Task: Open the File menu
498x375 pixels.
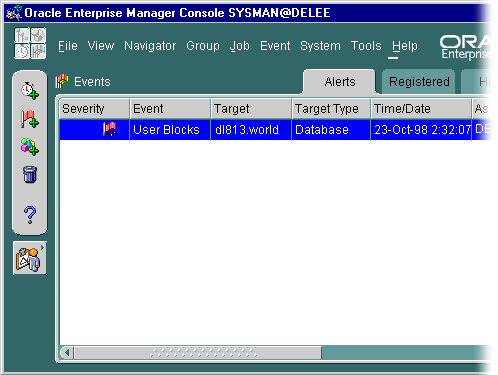Action: coord(68,46)
